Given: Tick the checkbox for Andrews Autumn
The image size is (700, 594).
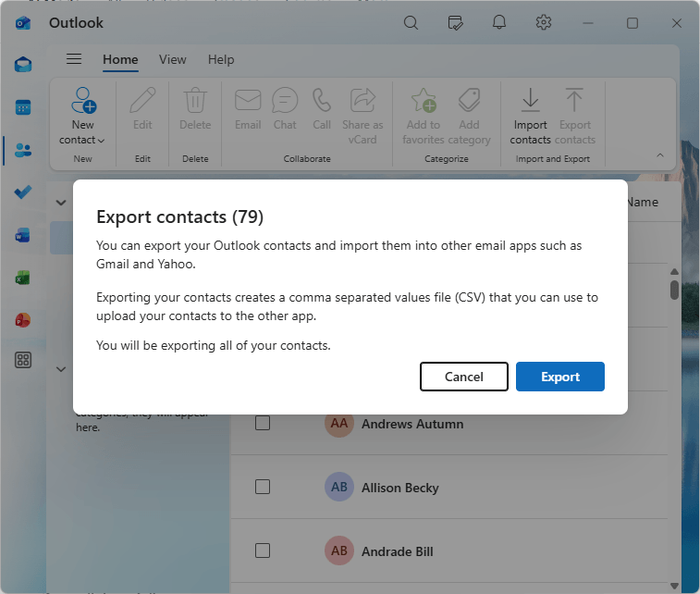Looking at the screenshot, I should click(263, 423).
